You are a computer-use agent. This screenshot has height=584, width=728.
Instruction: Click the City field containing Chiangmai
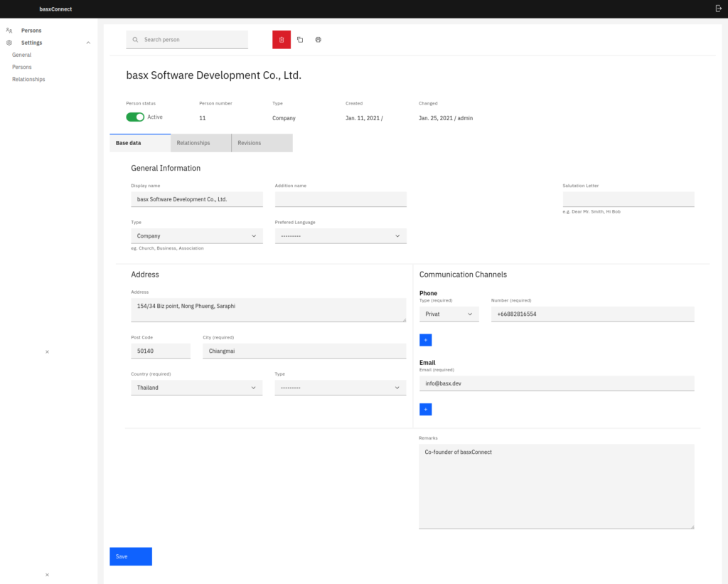point(304,351)
